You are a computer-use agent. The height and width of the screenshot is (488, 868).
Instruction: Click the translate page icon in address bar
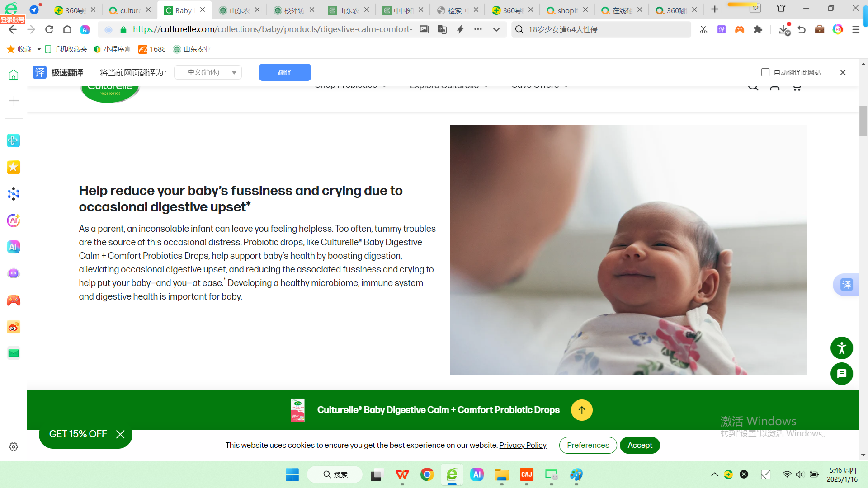(442, 29)
